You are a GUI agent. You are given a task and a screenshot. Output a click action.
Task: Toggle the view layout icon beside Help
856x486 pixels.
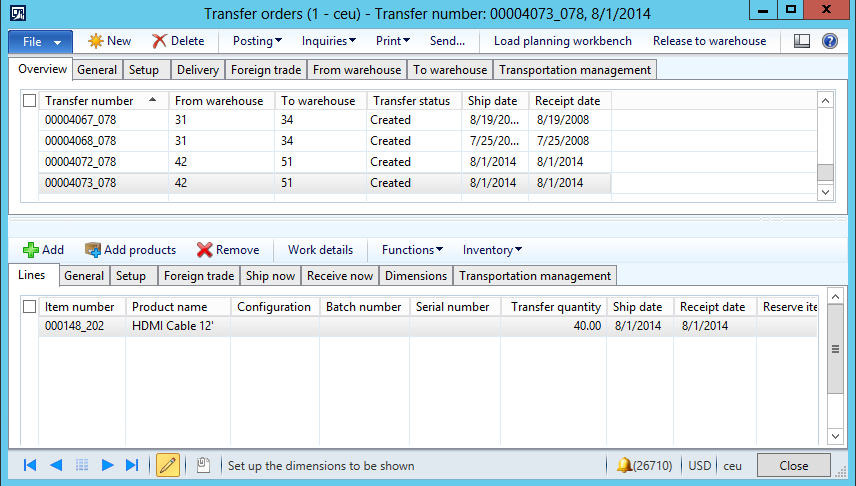(801, 41)
